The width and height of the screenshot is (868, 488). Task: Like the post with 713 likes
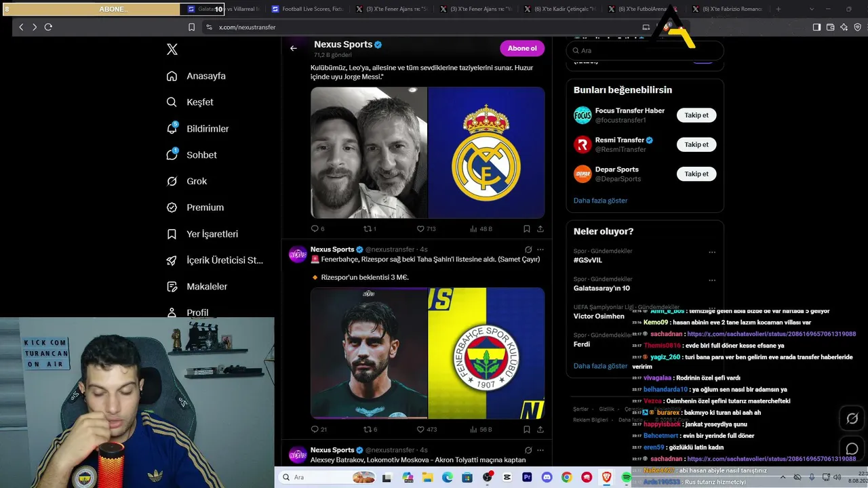pos(426,229)
